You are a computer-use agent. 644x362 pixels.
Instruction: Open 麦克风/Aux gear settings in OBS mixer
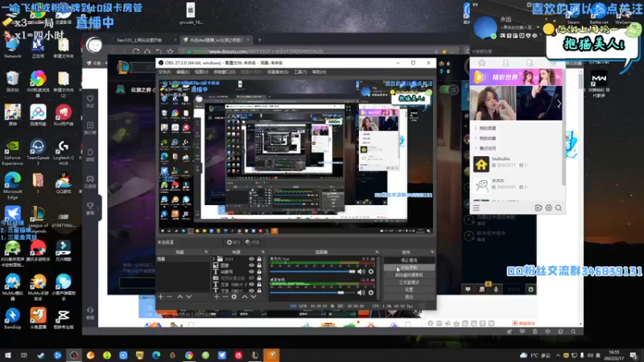coord(371,272)
